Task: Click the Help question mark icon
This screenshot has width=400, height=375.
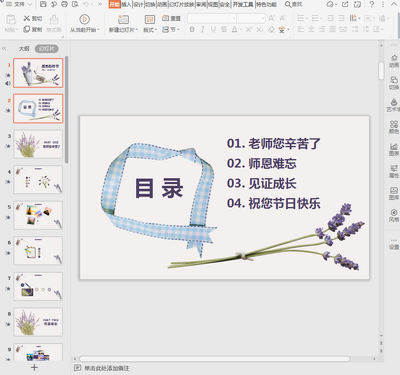Action: pos(372,4)
